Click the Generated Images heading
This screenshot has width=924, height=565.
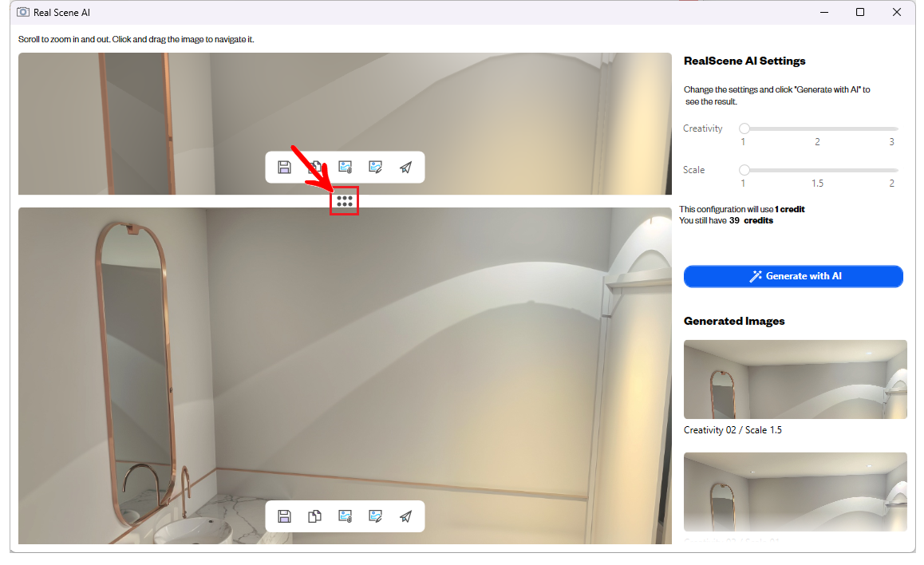point(734,321)
